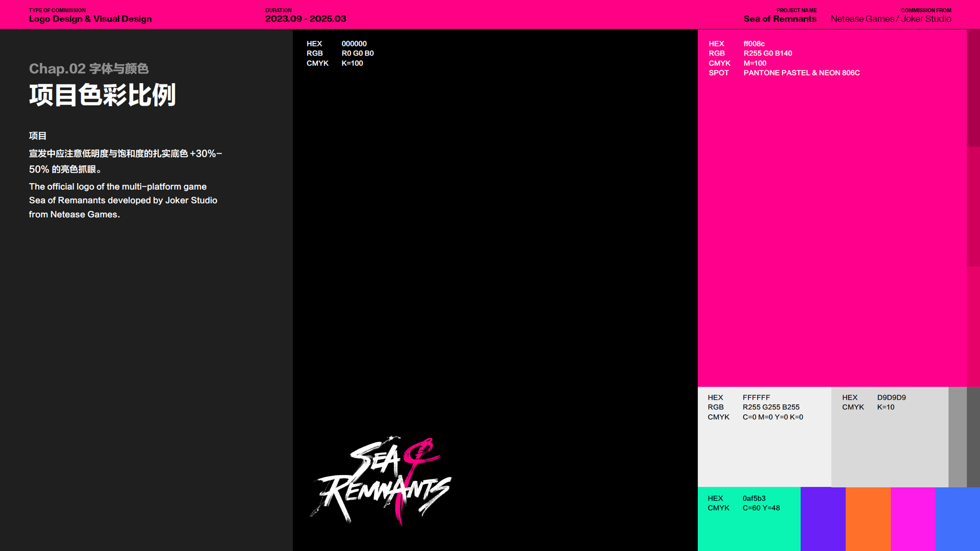Choose the blue color swatch

tap(958, 519)
